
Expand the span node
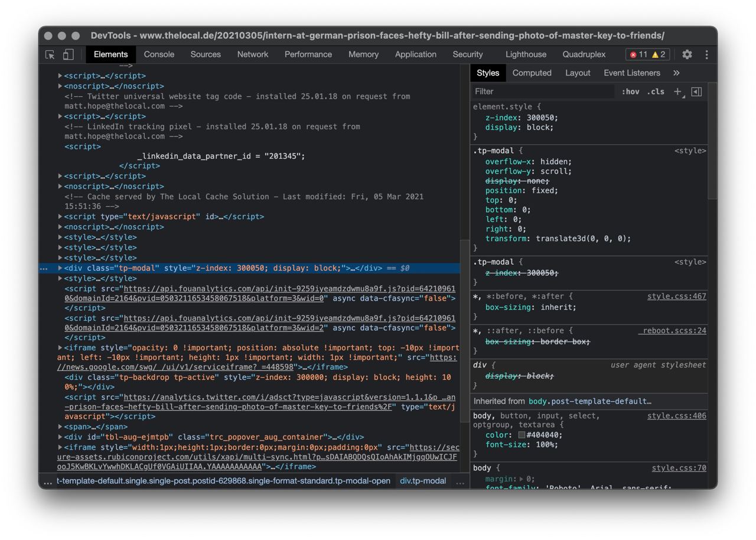(60, 427)
